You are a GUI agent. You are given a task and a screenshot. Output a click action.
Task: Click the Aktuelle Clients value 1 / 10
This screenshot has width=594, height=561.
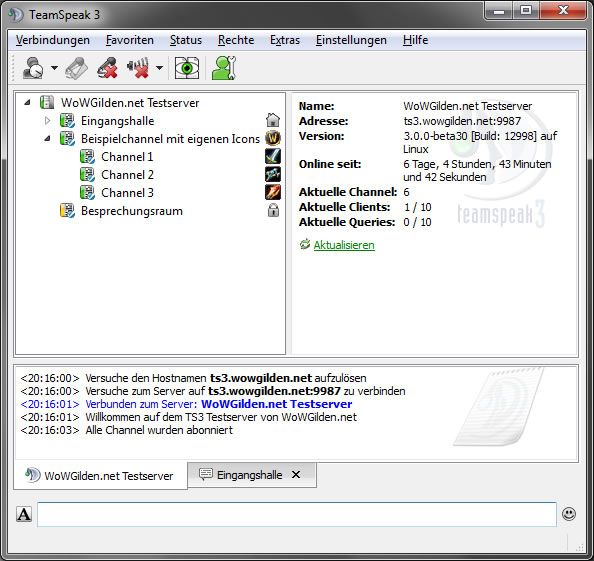point(417,207)
